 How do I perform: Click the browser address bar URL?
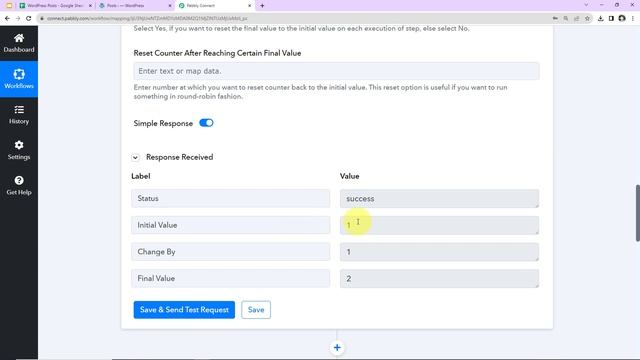pyautogui.click(x=147, y=18)
